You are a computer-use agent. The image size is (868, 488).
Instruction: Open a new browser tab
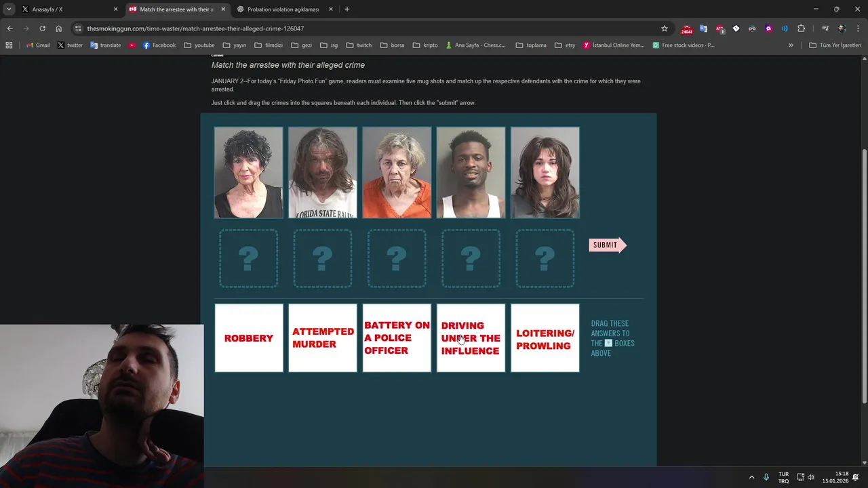[x=347, y=9]
